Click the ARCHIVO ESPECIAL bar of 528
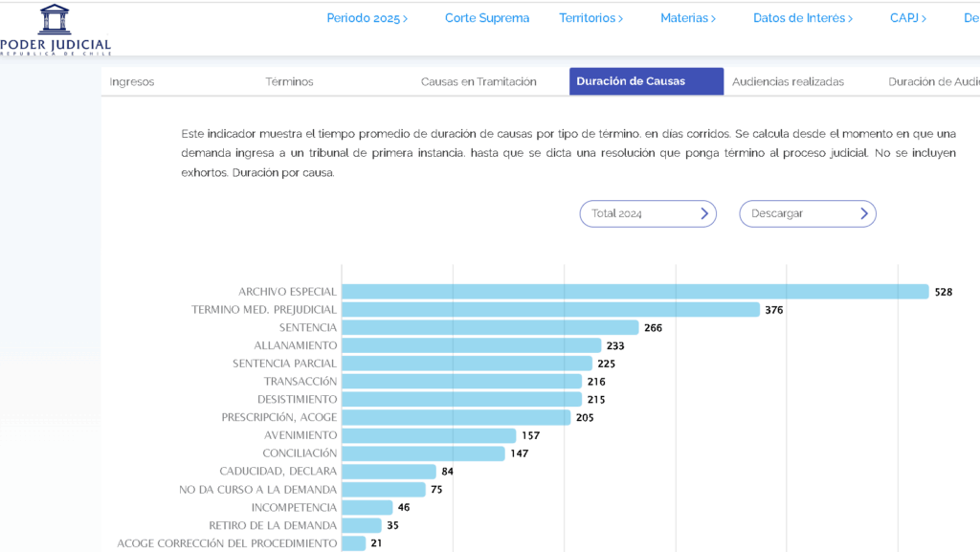 pyautogui.click(x=635, y=292)
